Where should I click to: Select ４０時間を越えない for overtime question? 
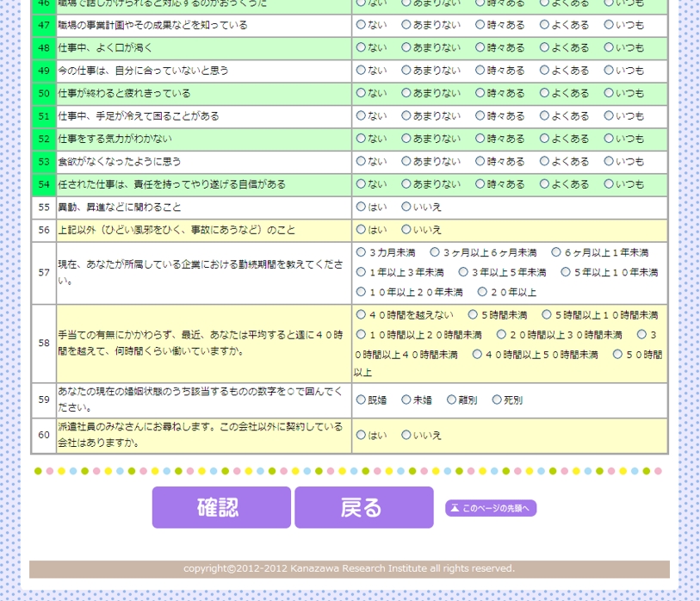[362, 315]
